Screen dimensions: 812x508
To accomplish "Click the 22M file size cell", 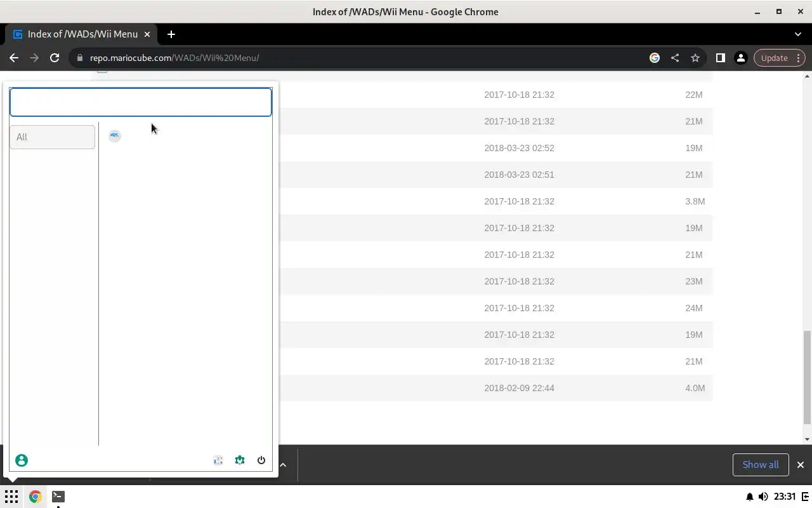I will pos(694,95).
